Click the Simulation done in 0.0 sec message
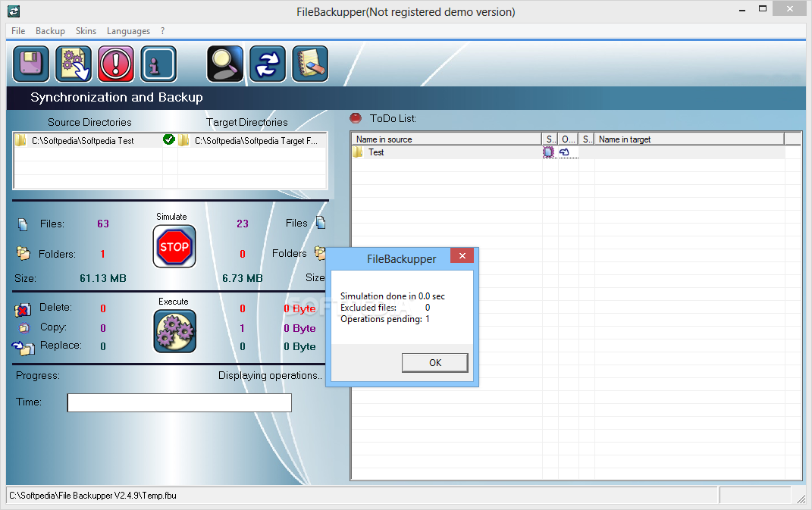Viewport: 812px width, 510px height. (x=393, y=296)
